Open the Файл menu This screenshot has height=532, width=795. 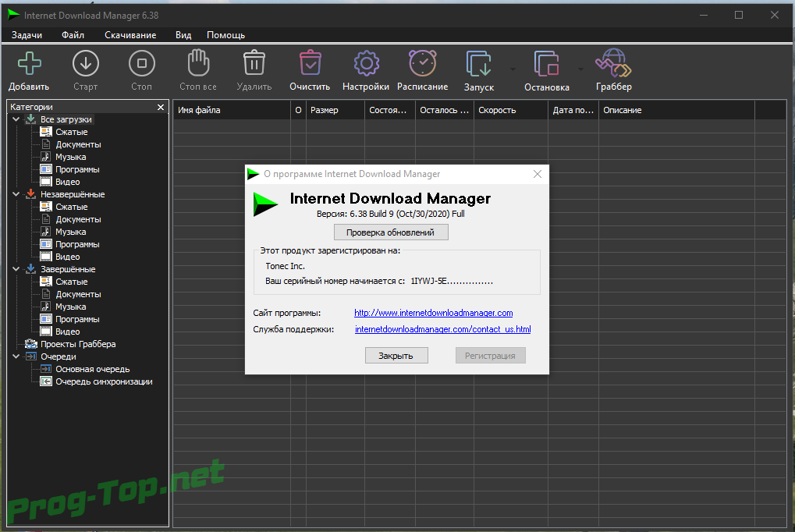73,35
